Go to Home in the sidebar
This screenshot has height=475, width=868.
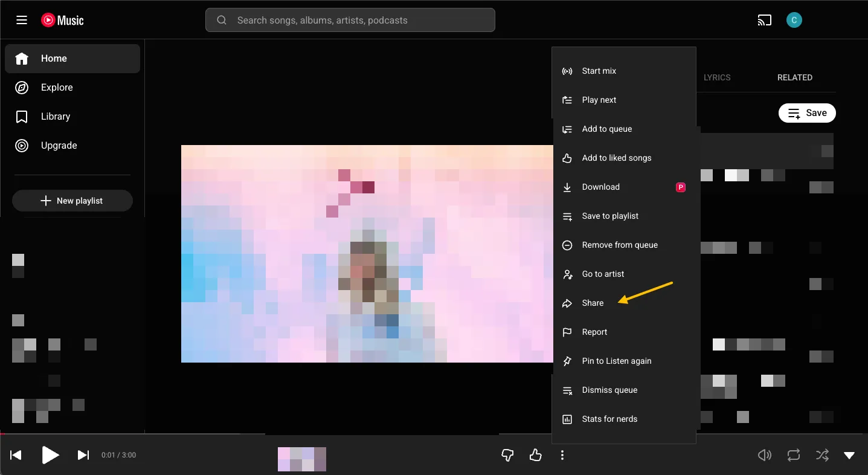[72, 59]
